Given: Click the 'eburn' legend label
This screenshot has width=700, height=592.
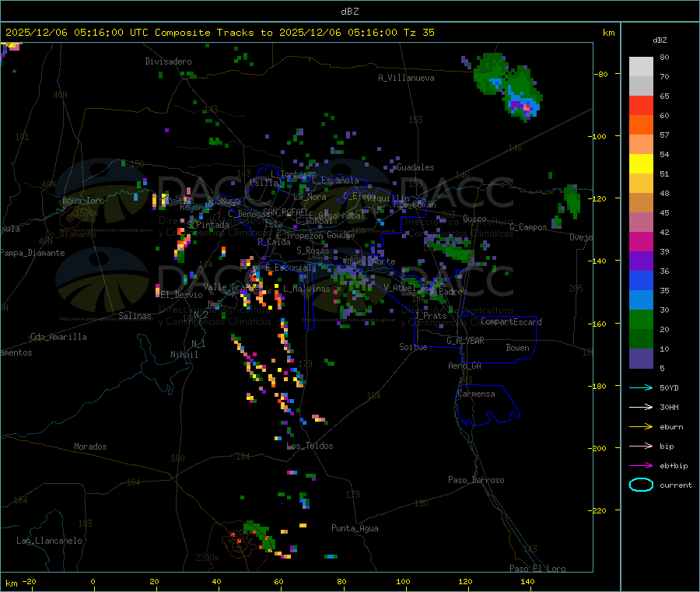Looking at the screenshot, I should [671, 427].
